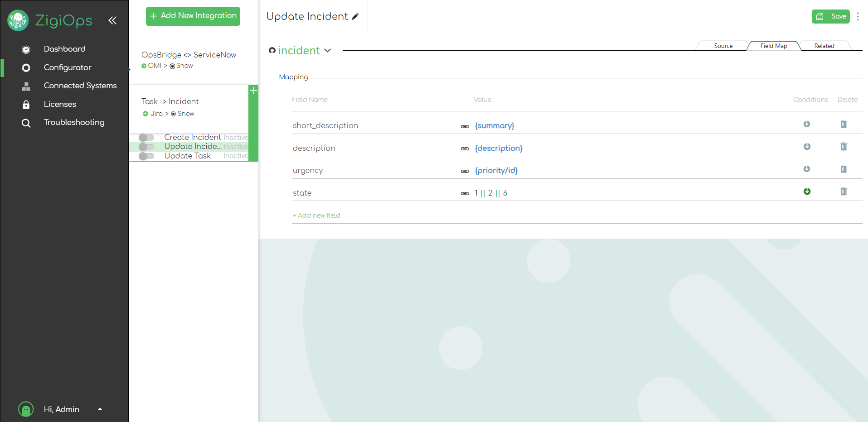Click the pencil icon to rename Update Incident
This screenshot has width=868, height=422.
pos(355,17)
